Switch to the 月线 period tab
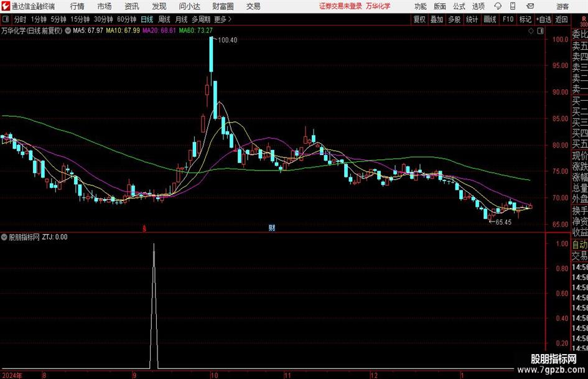This screenshot has width=588, height=379. pyautogui.click(x=181, y=19)
